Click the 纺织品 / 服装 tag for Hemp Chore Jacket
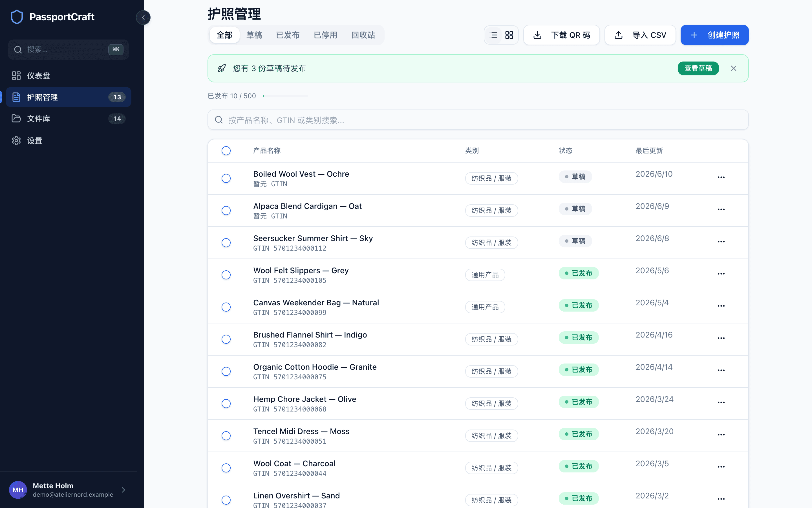The width and height of the screenshot is (812, 508). tap(491, 404)
